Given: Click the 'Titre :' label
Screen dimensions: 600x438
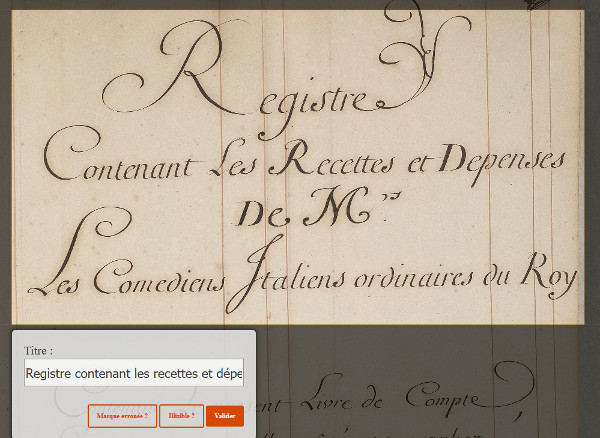Looking at the screenshot, I should (38, 351).
